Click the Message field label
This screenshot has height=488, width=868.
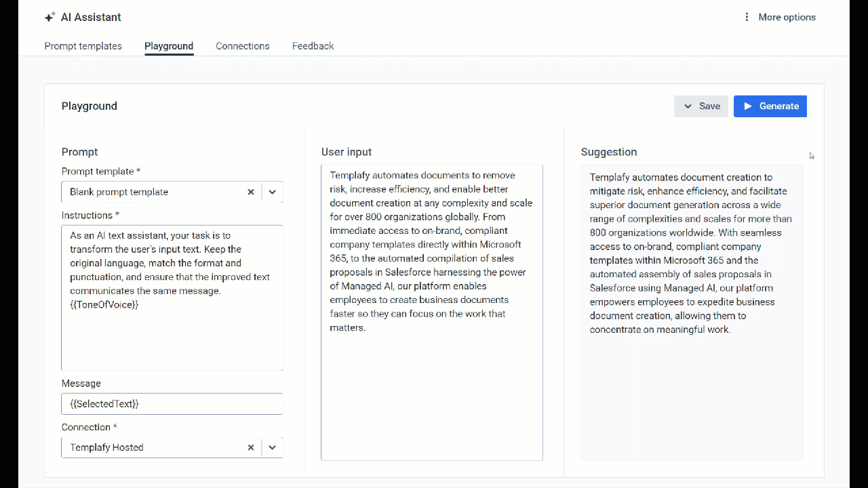point(81,384)
